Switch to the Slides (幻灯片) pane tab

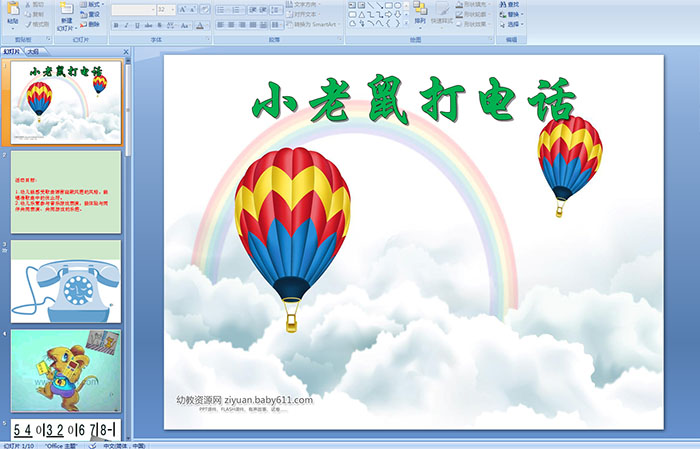pyautogui.click(x=12, y=52)
